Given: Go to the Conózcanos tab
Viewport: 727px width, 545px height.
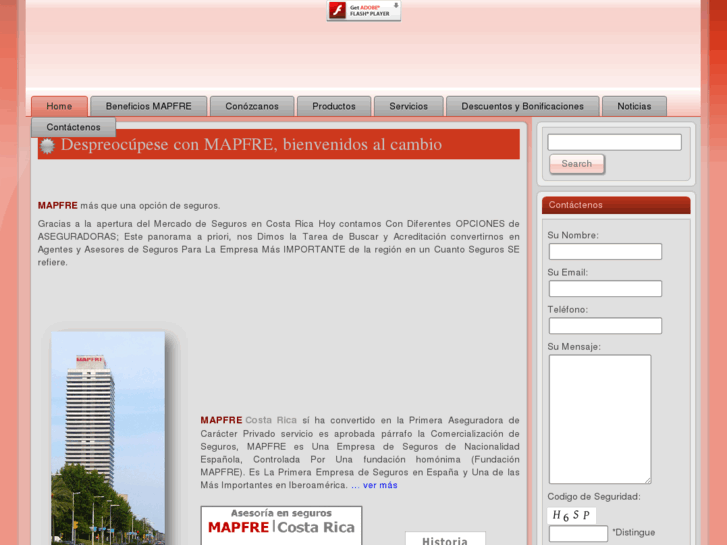Looking at the screenshot, I should pos(252,106).
